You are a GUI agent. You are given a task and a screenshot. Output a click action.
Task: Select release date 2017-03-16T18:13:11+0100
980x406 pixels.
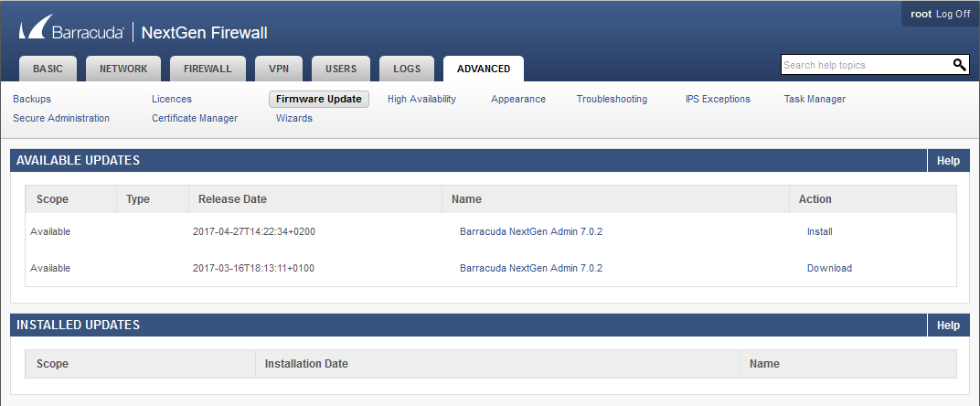254,268
